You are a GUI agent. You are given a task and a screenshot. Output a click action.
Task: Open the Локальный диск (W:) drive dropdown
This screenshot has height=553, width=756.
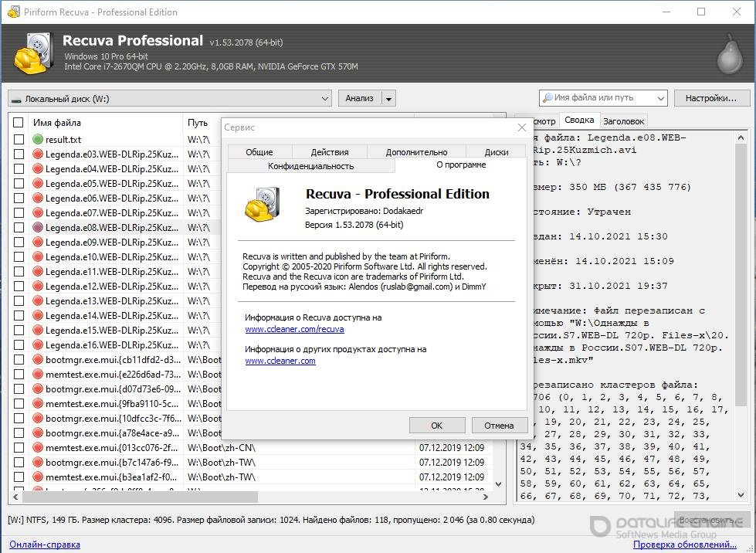[324, 99]
